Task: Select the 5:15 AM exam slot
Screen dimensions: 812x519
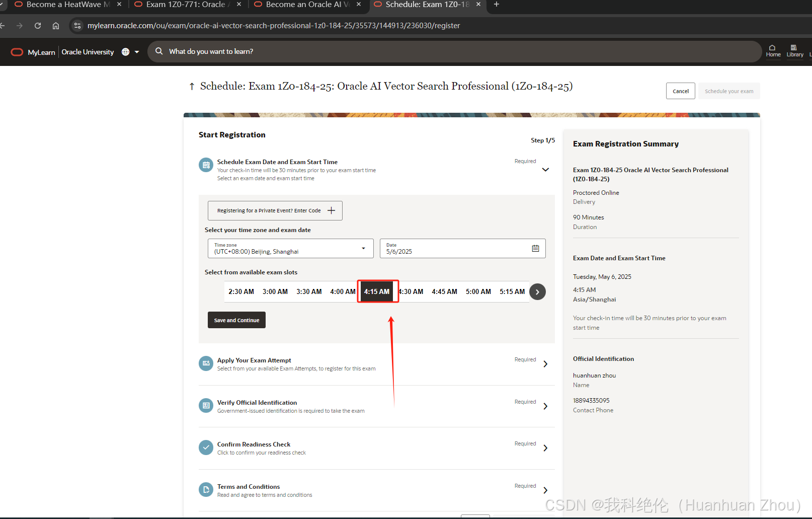Action: pos(512,291)
